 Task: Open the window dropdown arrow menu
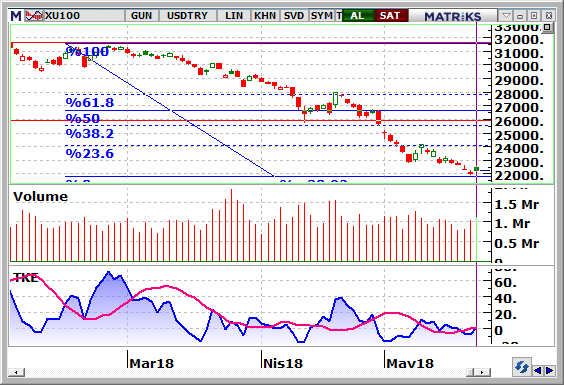click(506, 15)
